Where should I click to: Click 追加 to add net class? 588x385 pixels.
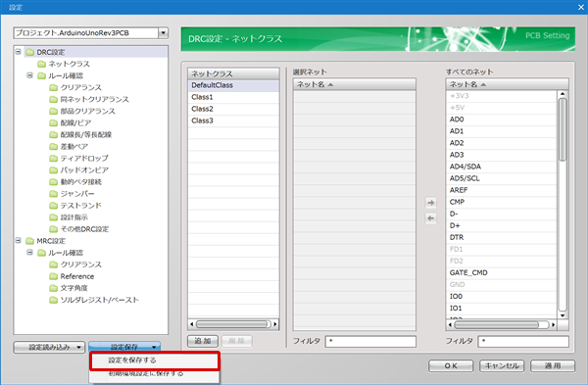pos(203,341)
